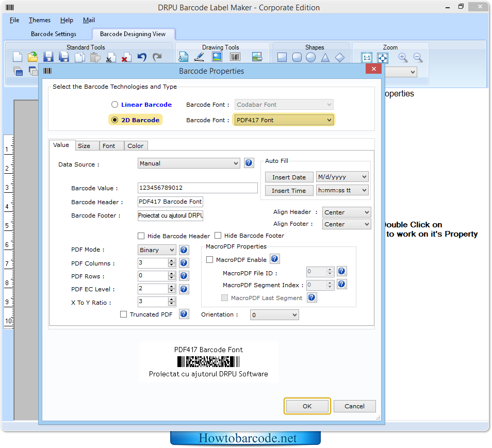Click the Insert Time button
This screenshot has width=492, height=448.
[289, 191]
